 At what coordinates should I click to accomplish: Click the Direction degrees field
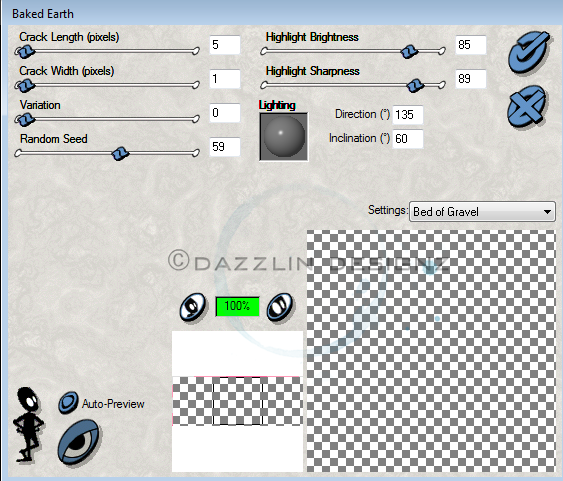pos(408,115)
